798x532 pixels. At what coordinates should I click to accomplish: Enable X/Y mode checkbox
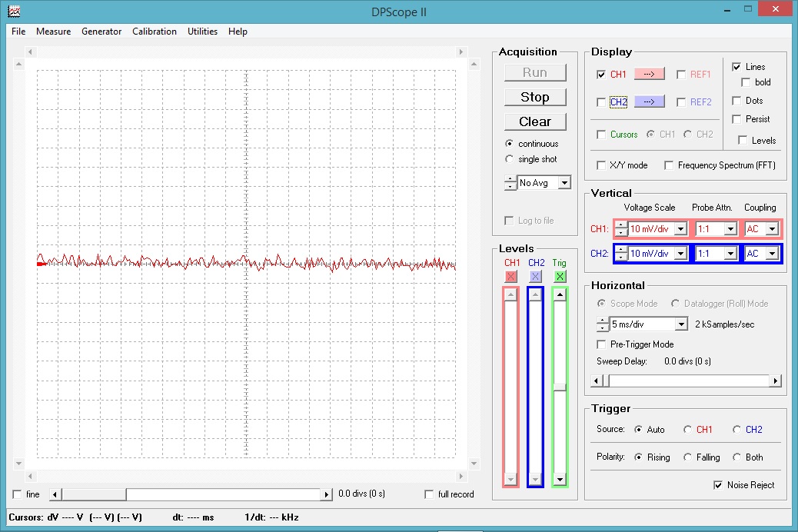click(x=601, y=165)
